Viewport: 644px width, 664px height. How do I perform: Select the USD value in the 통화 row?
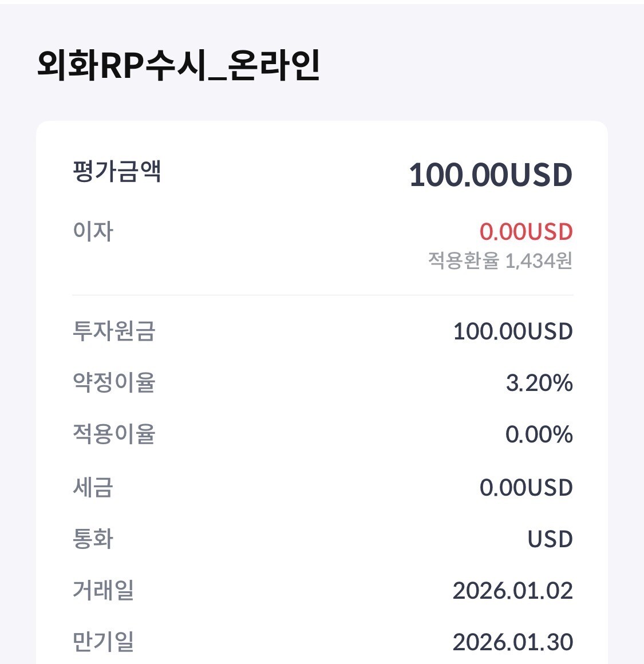pyautogui.click(x=550, y=539)
